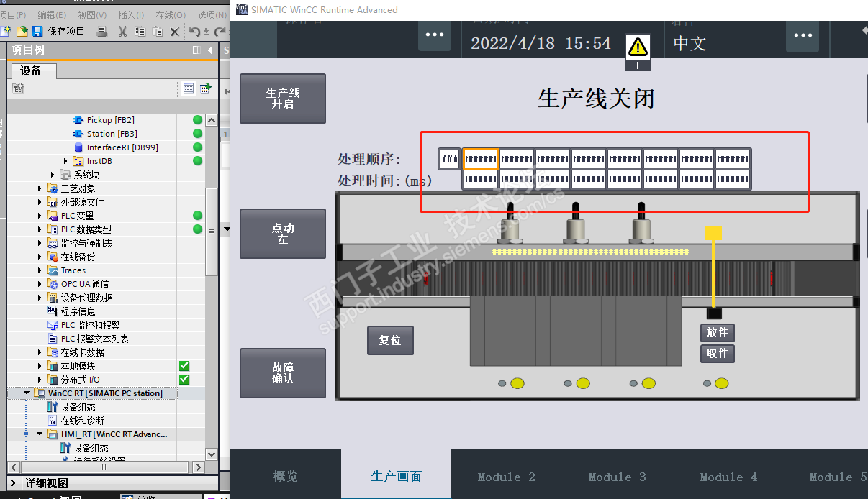
Task: Save the project with 保存项目 button
Action: point(59,31)
